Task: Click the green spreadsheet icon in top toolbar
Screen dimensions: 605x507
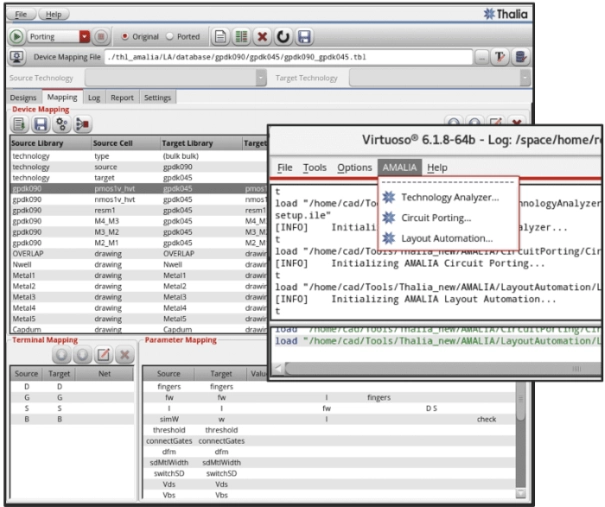Action: [240, 37]
